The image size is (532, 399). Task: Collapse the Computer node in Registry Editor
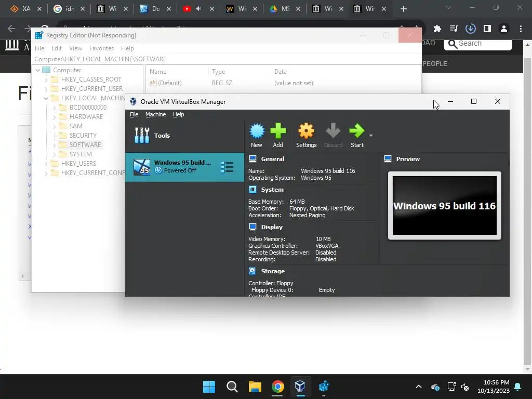(37, 70)
